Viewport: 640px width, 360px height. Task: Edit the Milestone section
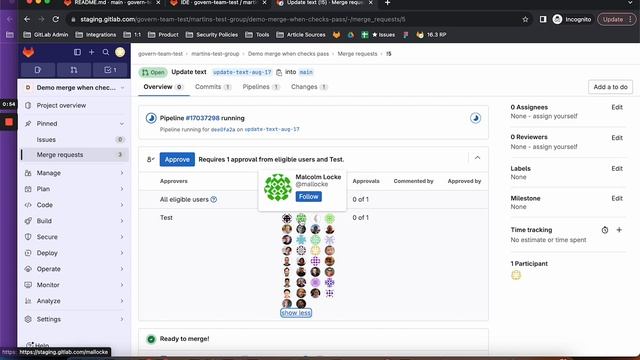point(617,198)
